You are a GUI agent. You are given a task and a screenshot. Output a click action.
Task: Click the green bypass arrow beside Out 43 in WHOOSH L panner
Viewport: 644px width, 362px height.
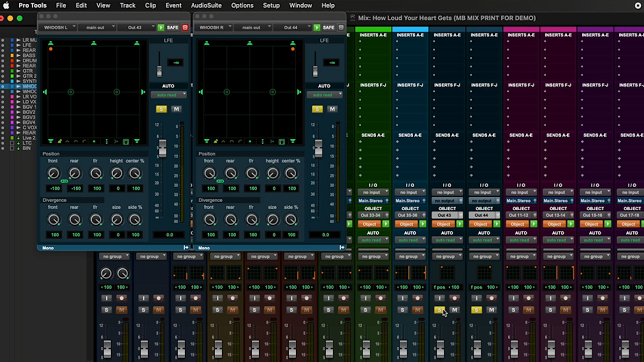pyautogui.click(x=161, y=27)
